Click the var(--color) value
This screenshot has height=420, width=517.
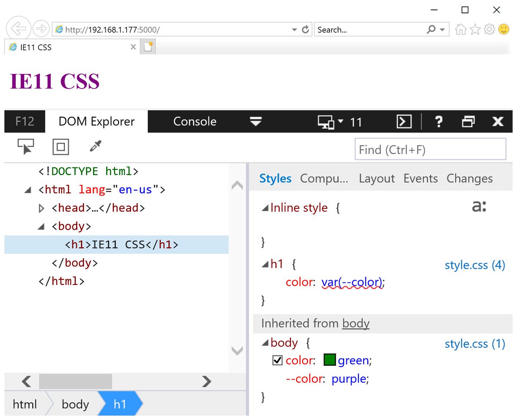pyautogui.click(x=352, y=282)
